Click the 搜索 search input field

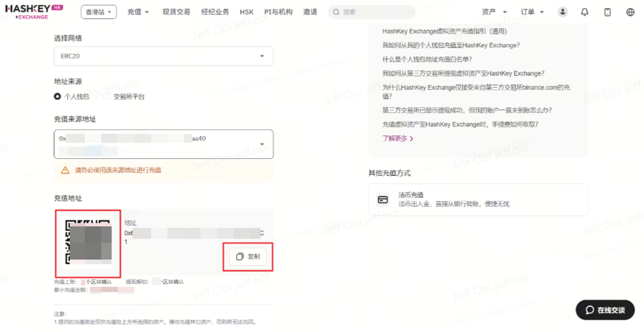[x=372, y=12]
